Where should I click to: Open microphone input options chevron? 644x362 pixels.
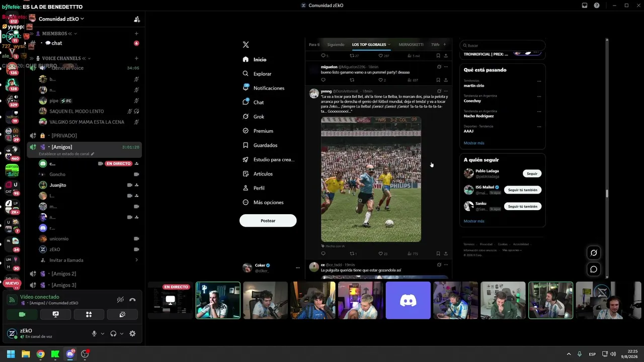pyautogui.click(x=103, y=334)
